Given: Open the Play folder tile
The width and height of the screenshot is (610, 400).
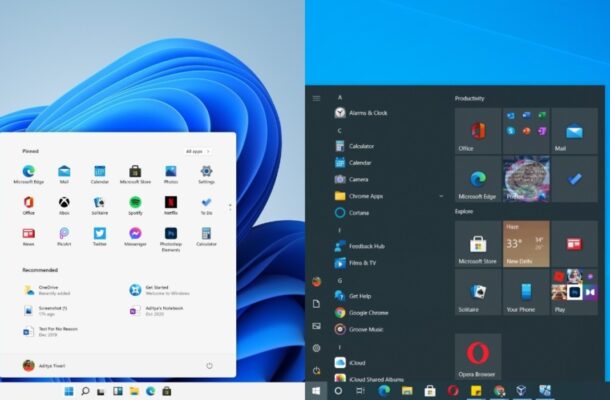Looking at the screenshot, I should tap(574, 292).
